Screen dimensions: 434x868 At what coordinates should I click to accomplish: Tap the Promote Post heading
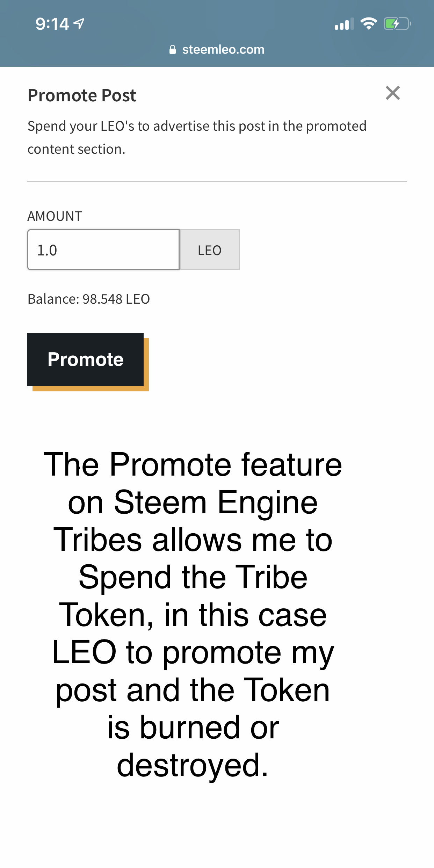click(x=82, y=95)
